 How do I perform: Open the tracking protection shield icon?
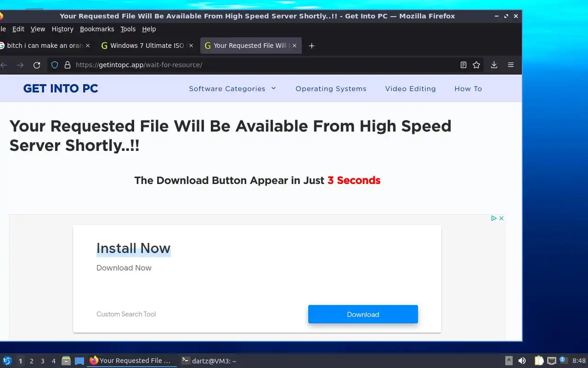pyautogui.click(x=55, y=65)
